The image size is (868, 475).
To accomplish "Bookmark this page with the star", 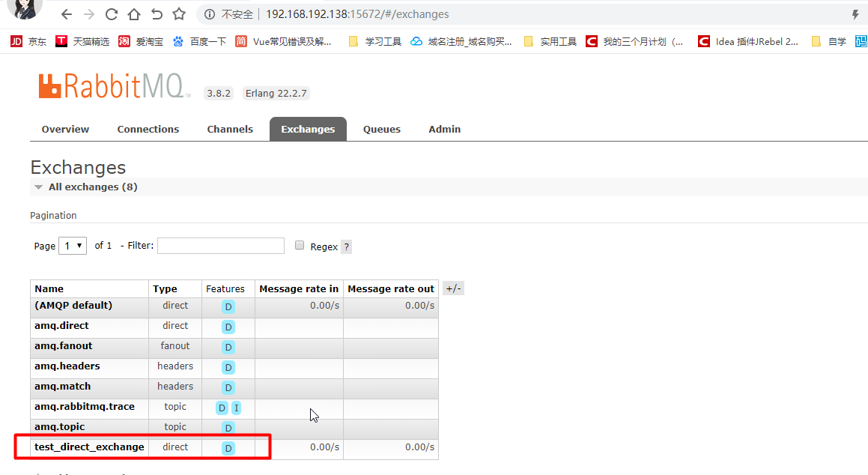I will point(179,14).
